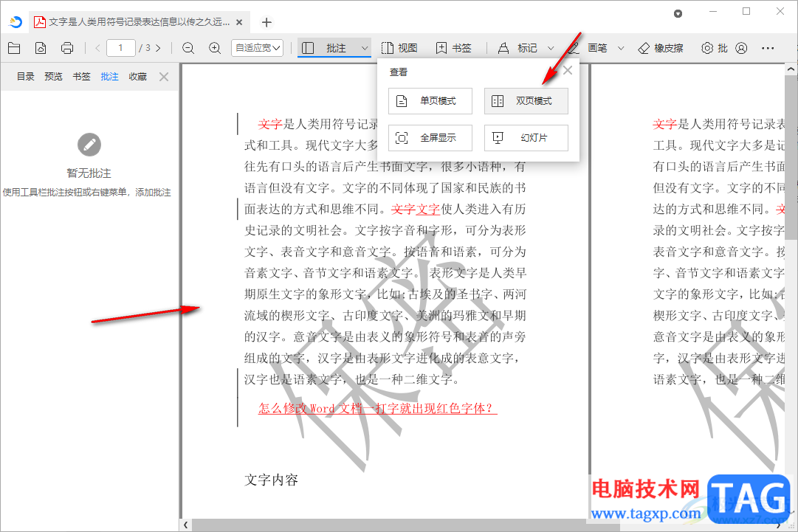Switch to the 目录 sidebar tab
Image resolution: width=798 pixels, height=532 pixels.
point(25,76)
